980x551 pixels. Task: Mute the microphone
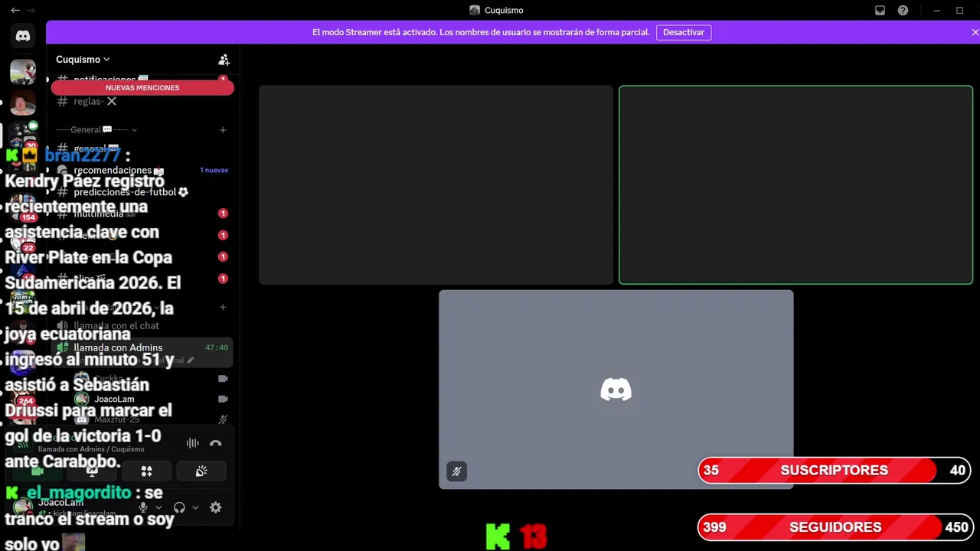pyautogui.click(x=143, y=507)
